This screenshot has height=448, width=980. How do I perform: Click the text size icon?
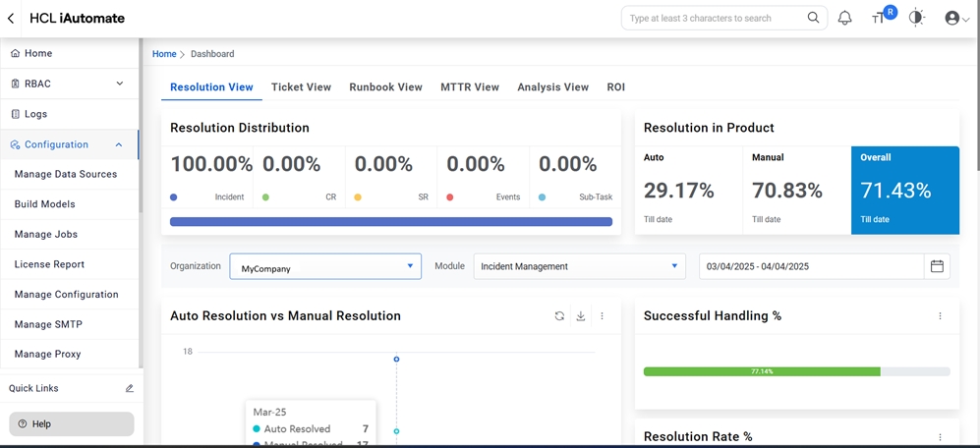pyautogui.click(x=879, y=18)
